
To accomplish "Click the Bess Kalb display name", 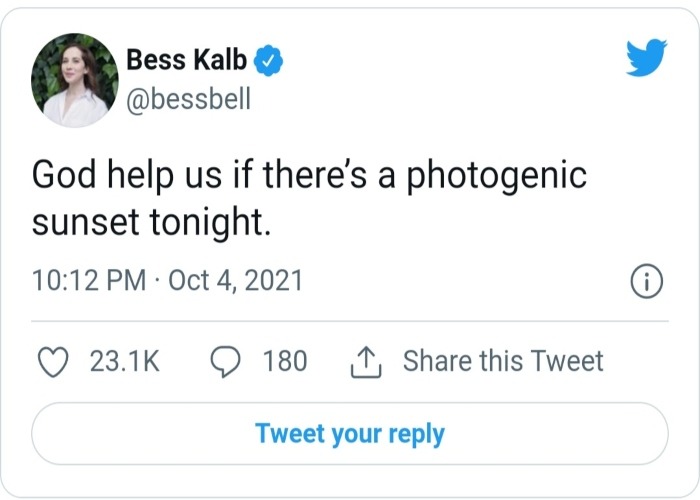I will (x=187, y=61).
